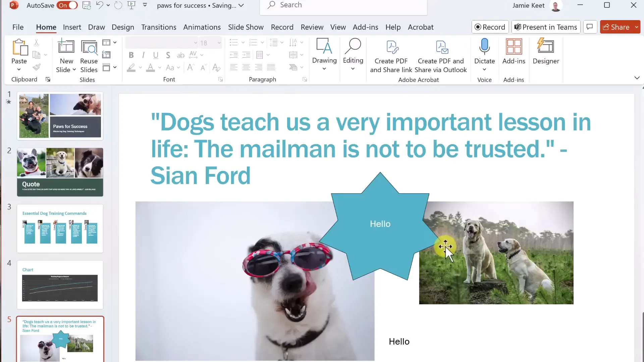
Task: Toggle bold formatting
Action: (x=131, y=55)
